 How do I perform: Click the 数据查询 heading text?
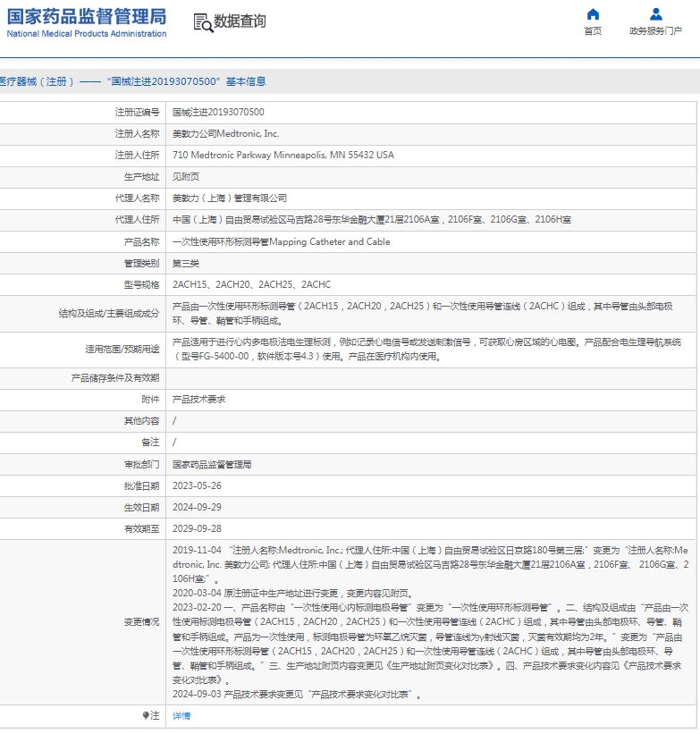click(x=240, y=21)
